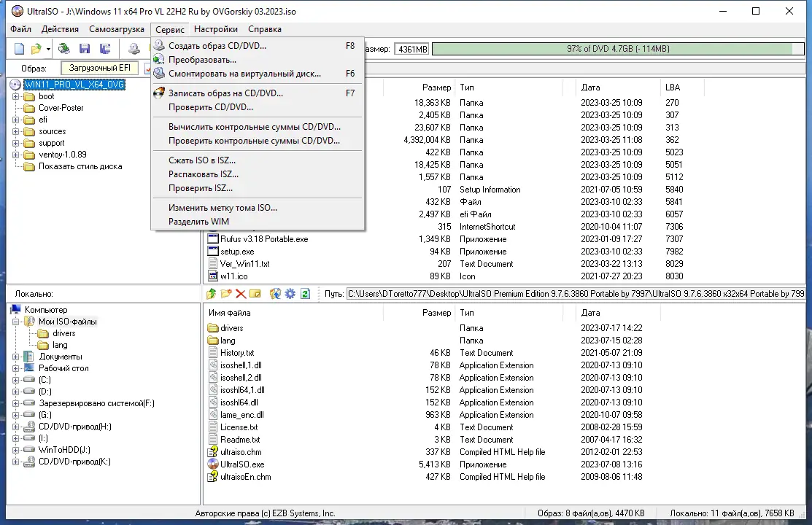
Task: Click the drivers folder icon in local file list
Action: [213, 327]
